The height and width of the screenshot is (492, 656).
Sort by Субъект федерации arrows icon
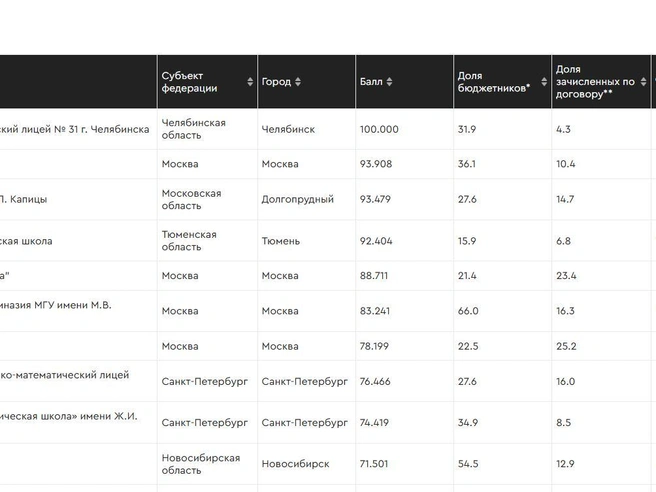(x=250, y=82)
